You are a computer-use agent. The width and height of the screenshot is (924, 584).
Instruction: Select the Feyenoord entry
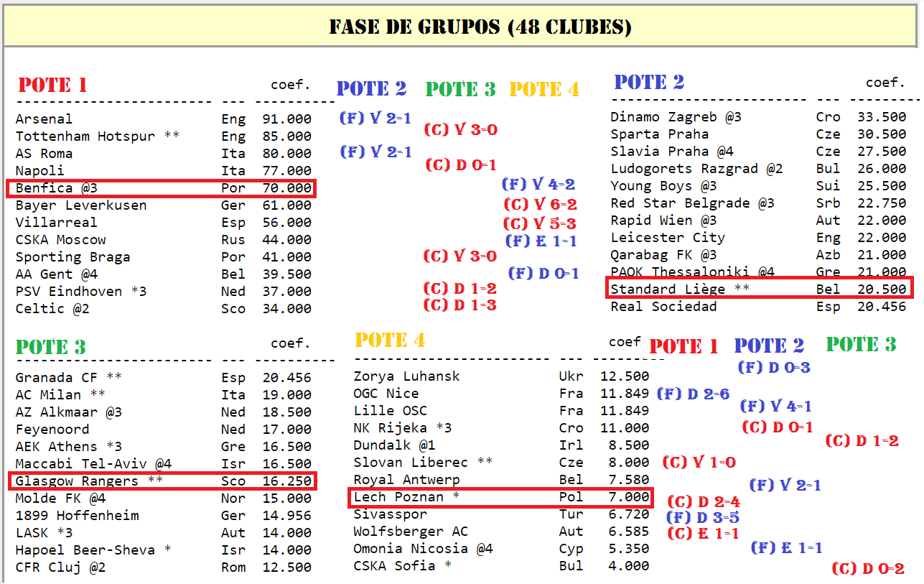pos(52,430)
